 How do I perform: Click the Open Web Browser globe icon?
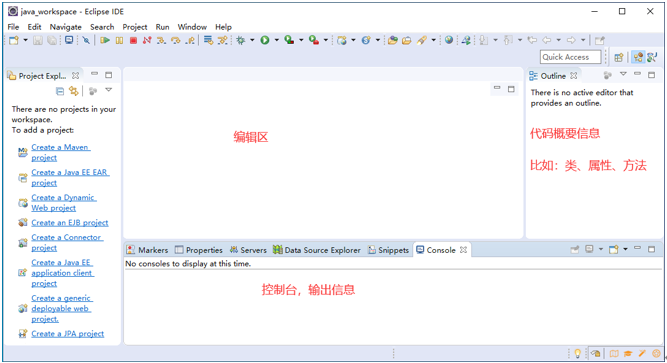pyautogui.click(x=449, y=40)
